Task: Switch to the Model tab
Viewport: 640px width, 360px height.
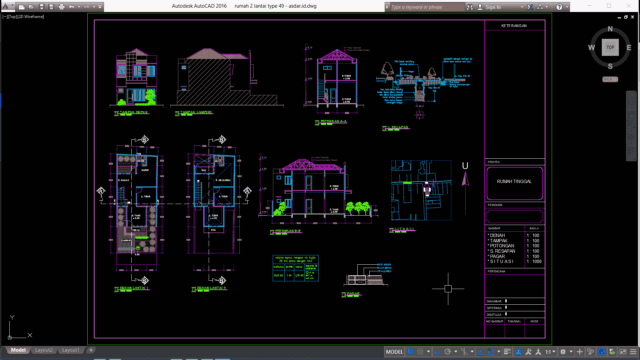Action: pos(18,350)
